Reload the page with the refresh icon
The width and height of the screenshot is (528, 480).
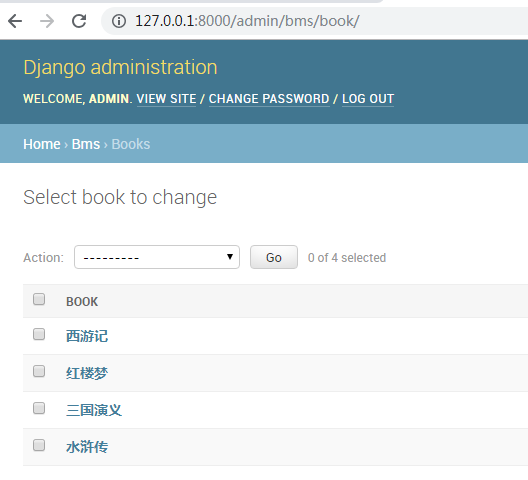pos(79,21)
